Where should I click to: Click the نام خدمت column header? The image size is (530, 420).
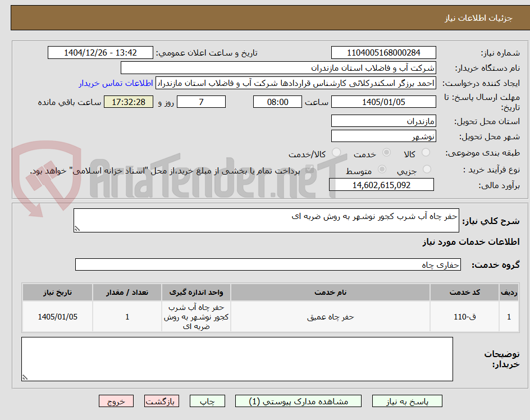click(x=330, y=293)
